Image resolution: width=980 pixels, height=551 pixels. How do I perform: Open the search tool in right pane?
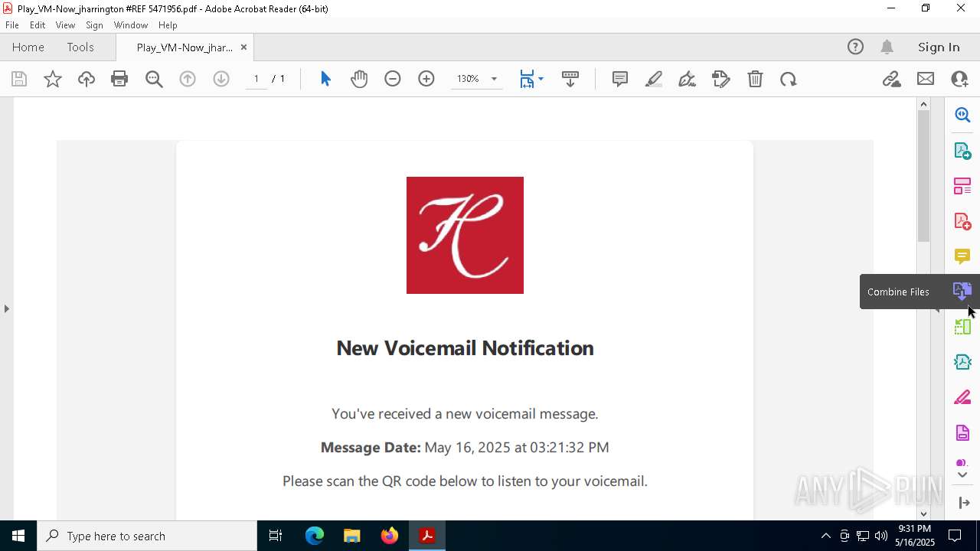962,115
